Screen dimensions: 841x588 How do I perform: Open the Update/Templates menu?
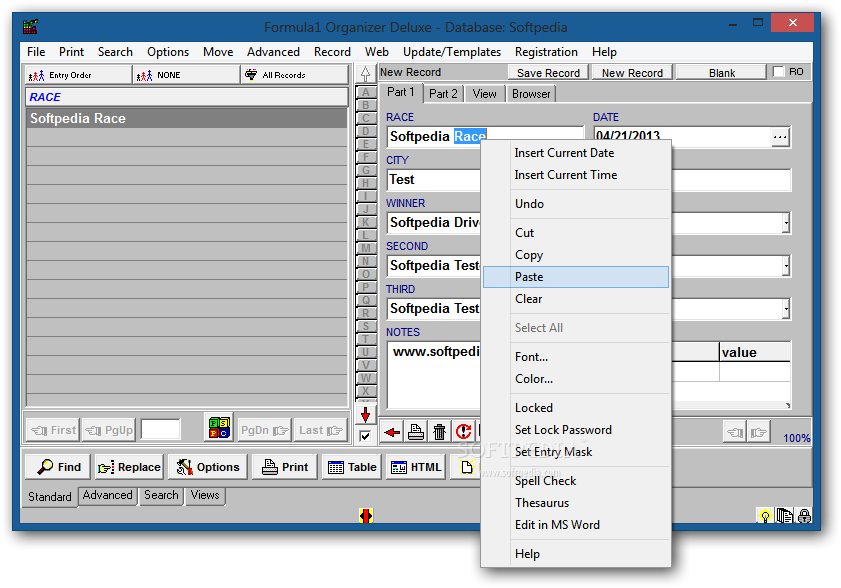click(452, 52)
